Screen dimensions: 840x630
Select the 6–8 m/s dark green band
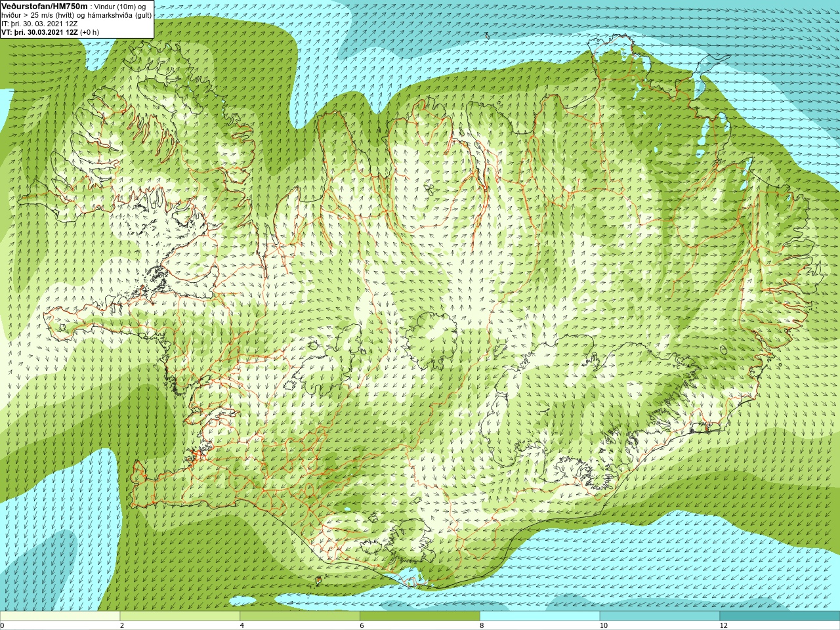[x=420, y=616]
